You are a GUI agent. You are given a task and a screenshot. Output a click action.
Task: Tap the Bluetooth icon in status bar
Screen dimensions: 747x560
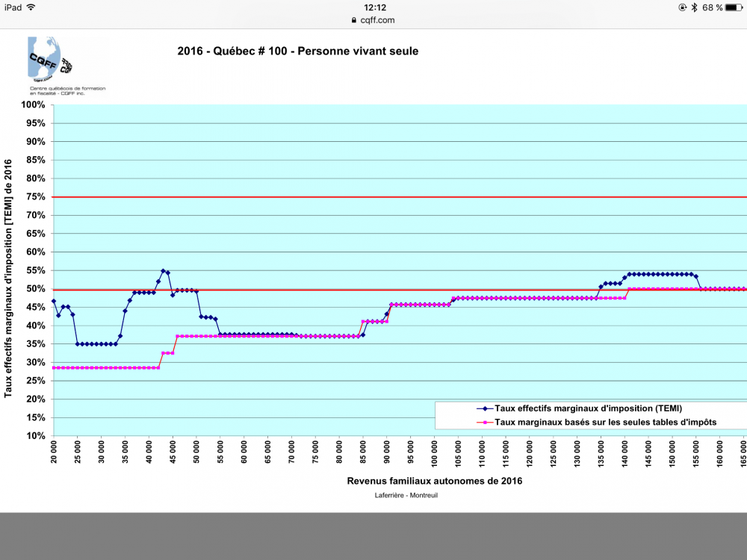694,7
